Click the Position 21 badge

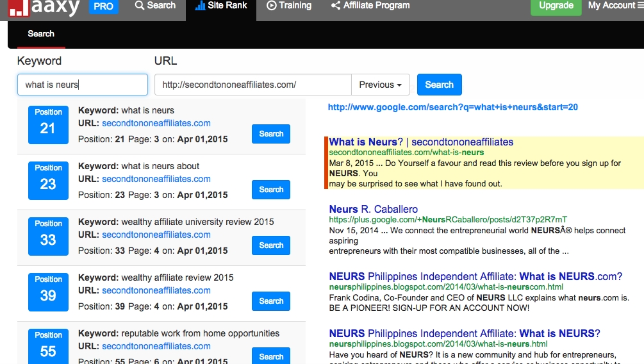[x=48, y=125]
